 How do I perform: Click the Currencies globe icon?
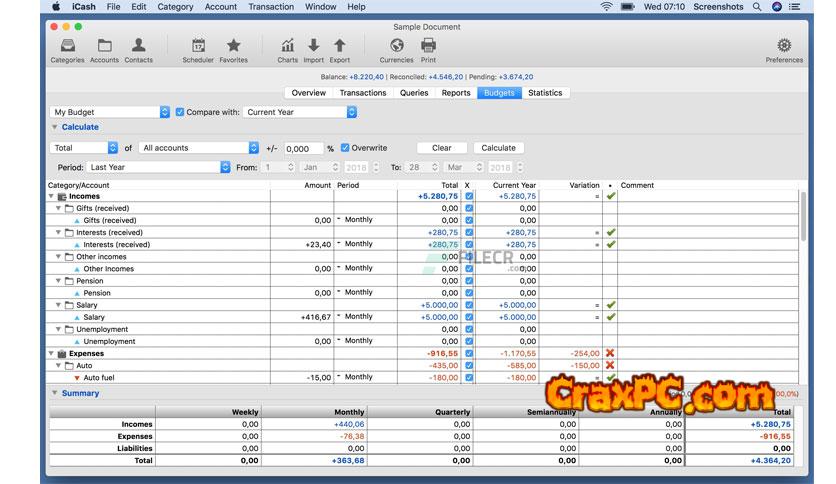pos(396,46)
